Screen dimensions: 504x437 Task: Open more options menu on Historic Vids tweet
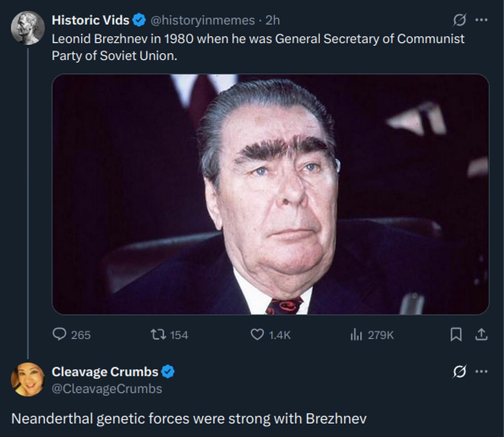click(x=481, y=20)
